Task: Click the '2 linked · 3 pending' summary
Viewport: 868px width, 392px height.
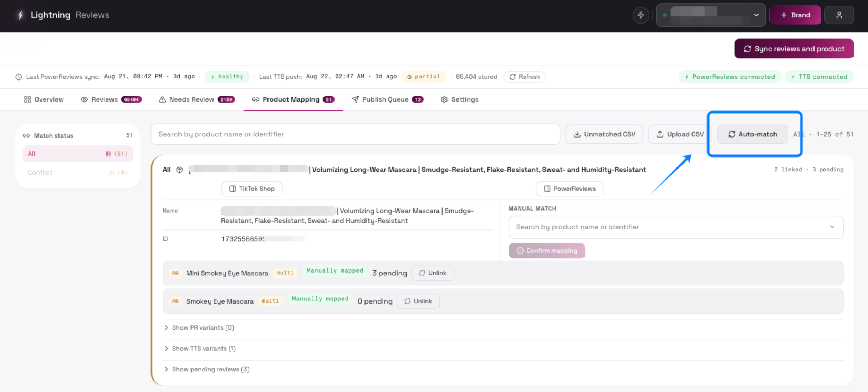Action: tap(808, 170)
